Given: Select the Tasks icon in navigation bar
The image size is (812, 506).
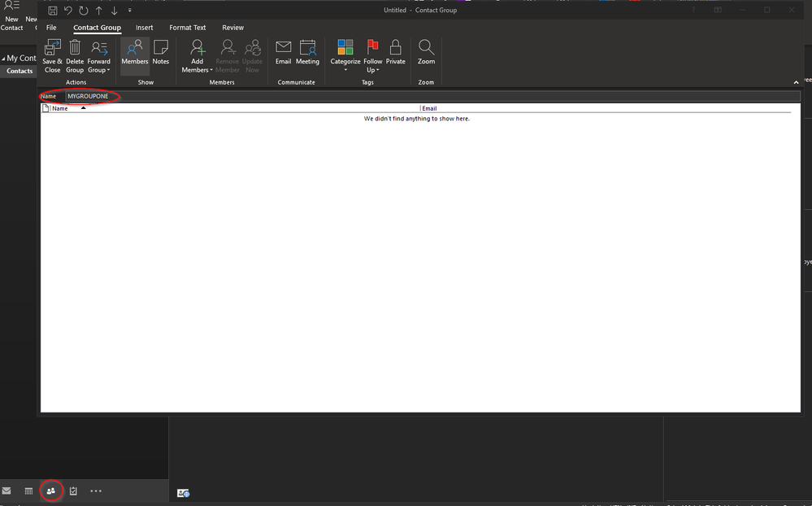Looking at the screenshot, I should point(72,491).
